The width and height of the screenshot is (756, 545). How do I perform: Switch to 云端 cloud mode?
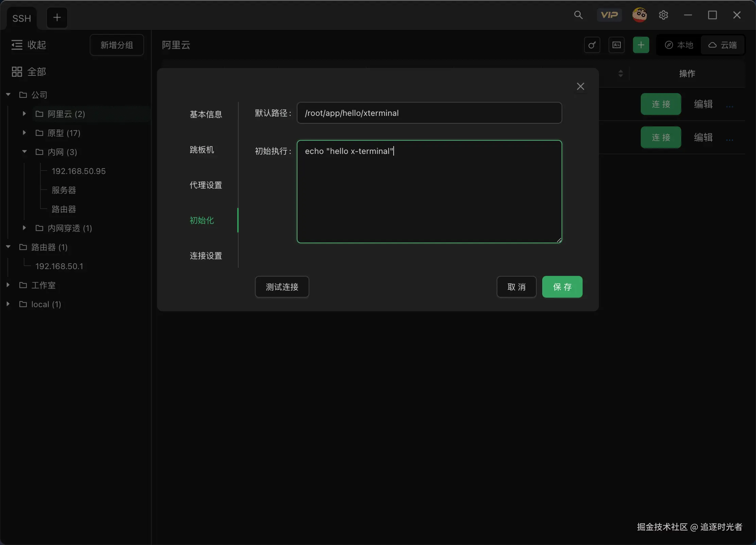[x=723, y=45]
